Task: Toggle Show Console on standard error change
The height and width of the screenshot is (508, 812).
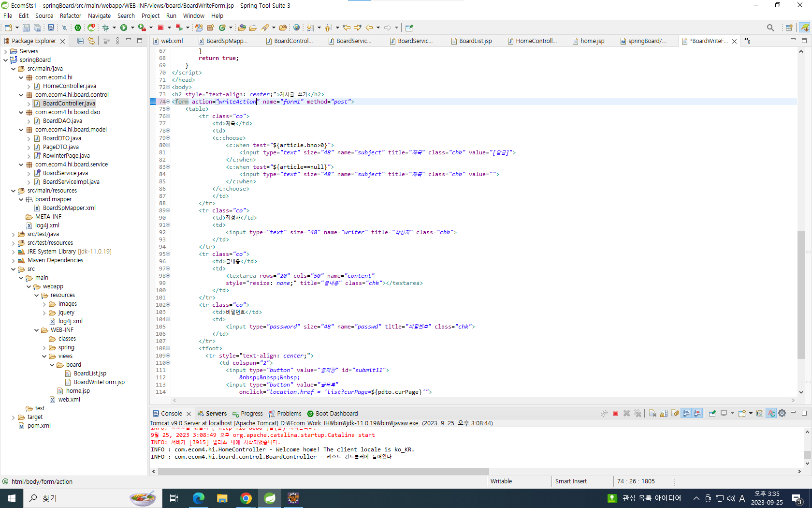Action: 697,414
